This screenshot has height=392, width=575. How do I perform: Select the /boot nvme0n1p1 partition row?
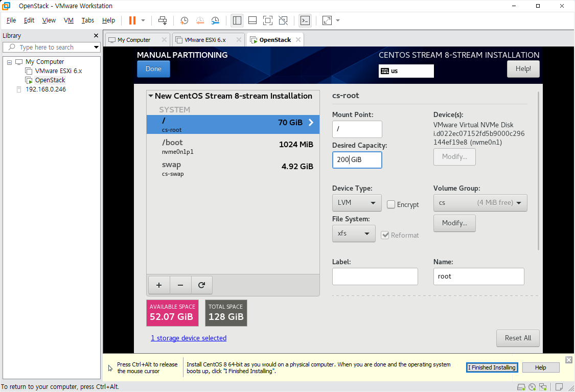point(233,146)
